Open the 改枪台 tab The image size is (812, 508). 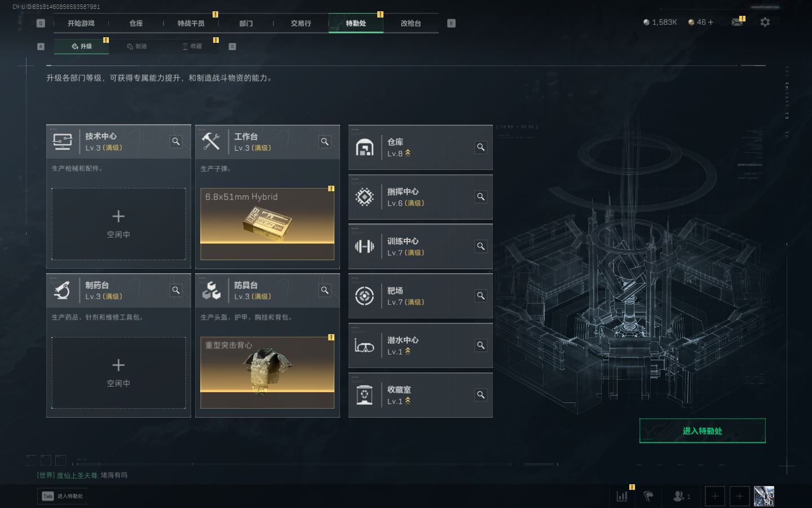pos(411,23)
